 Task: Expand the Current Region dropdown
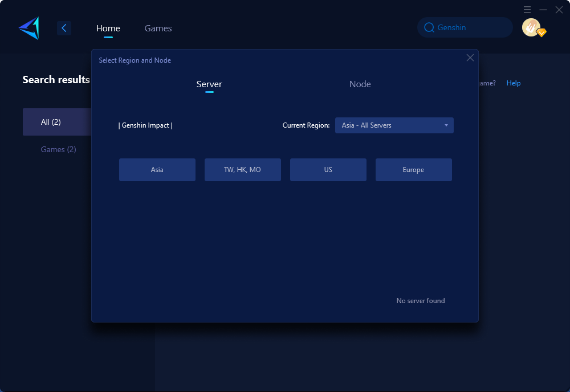coord(394,125)
